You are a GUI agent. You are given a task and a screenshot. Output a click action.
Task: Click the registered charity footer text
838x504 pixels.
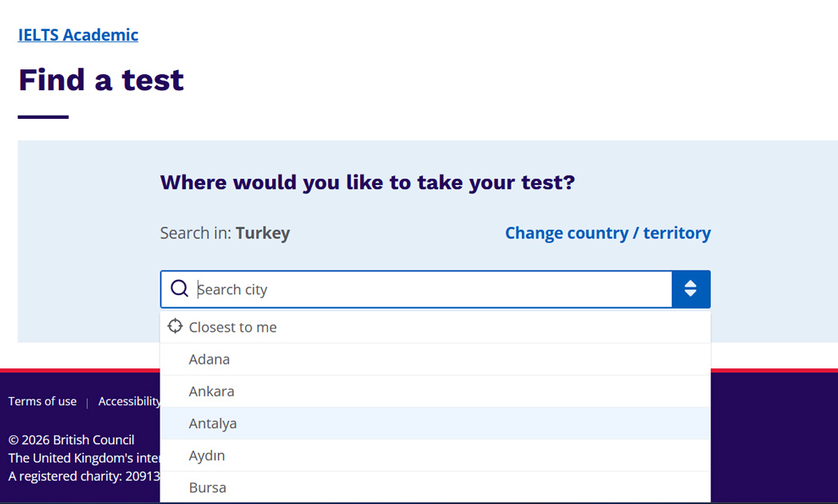pyautogui.click(x=84, y=476)
